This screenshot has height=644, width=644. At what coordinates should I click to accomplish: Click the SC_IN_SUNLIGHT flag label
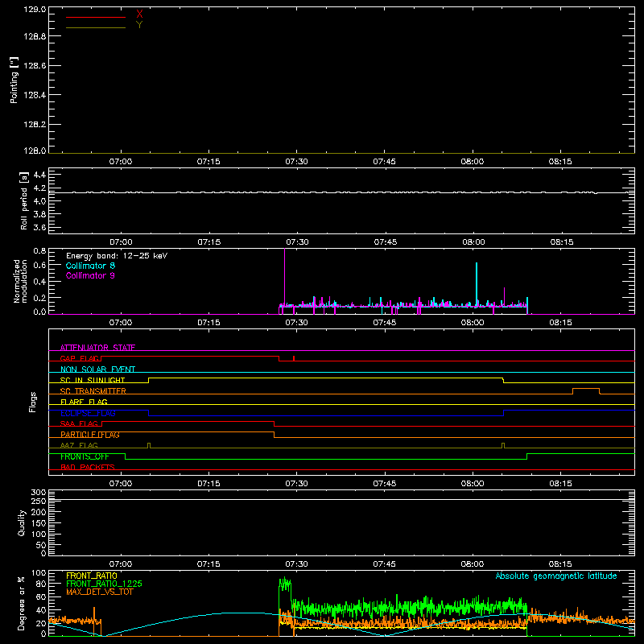[93, 380]
